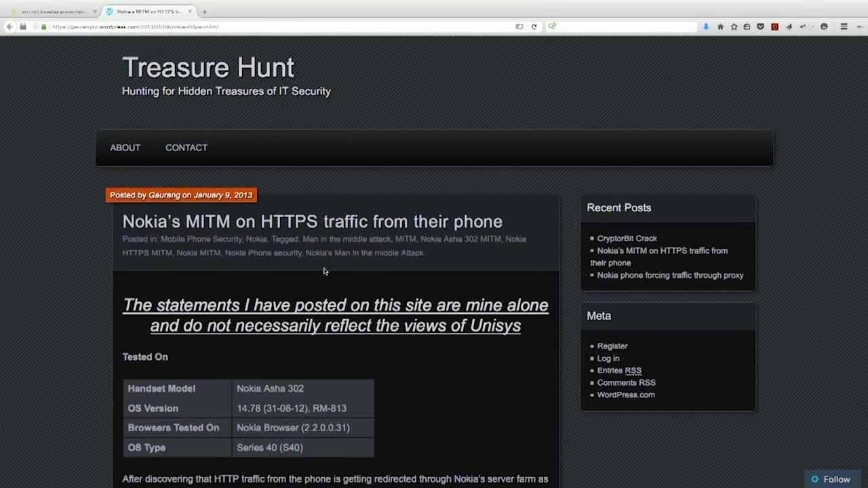Image resolution: width=868 pixels, height=488 pixels.
Task: Toggle reader view icon in address bar
Action: click(519, 26)
